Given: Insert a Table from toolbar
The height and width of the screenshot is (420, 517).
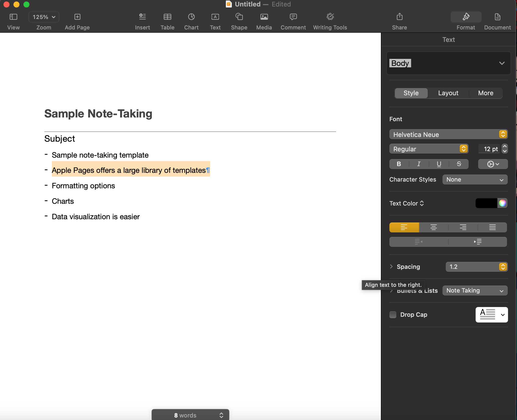Looking at the screenshot, I should click(167, 17).
